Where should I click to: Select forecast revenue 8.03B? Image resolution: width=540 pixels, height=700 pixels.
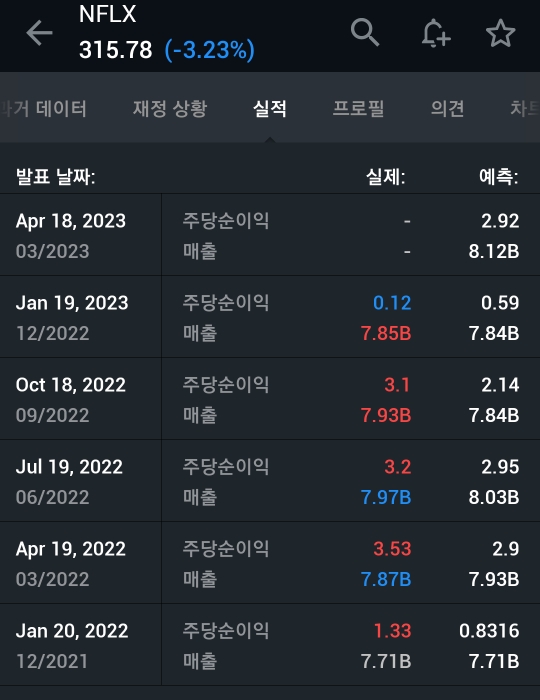point(494,498)
